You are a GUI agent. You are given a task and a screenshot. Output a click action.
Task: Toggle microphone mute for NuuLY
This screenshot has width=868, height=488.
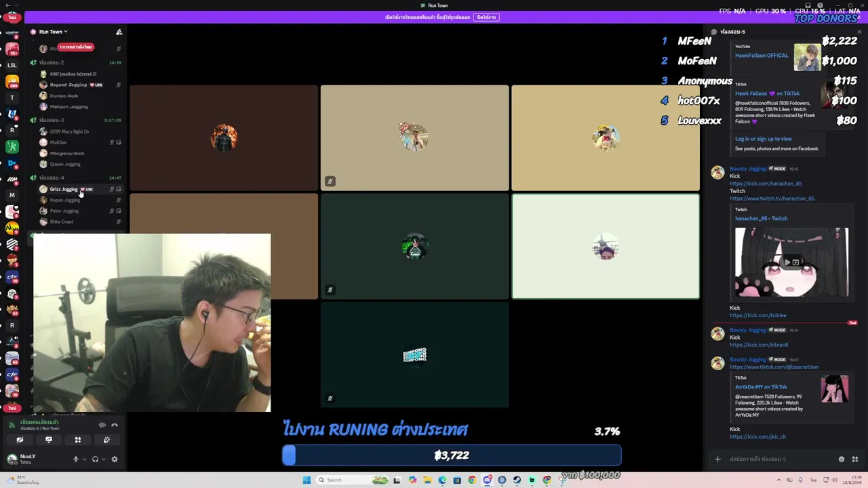click(76, 459)
